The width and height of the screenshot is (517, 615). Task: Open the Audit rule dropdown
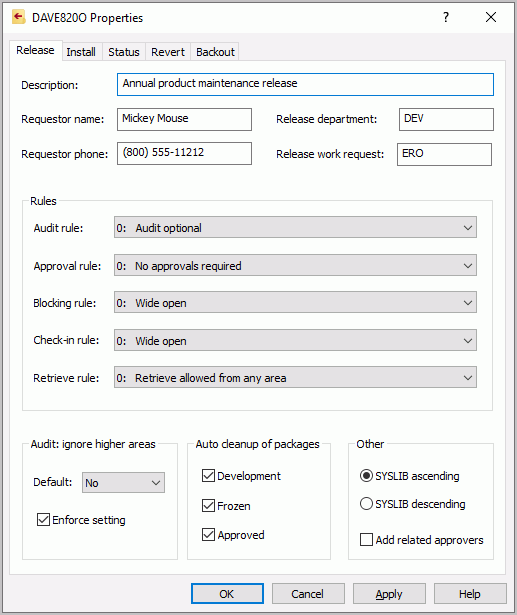[295, 227]
